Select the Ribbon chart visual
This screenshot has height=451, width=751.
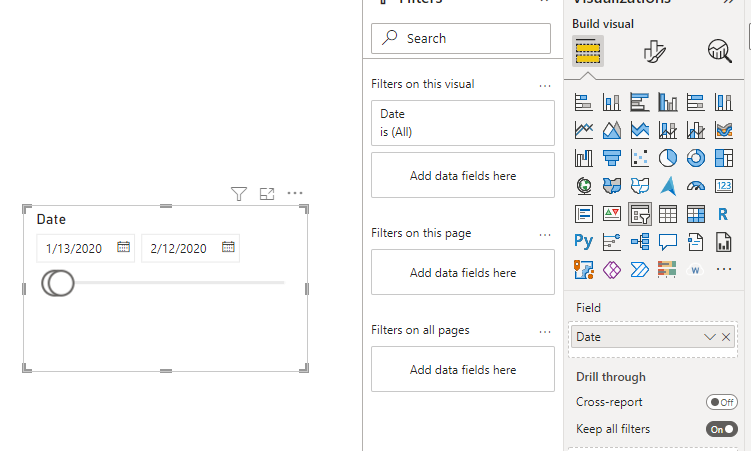(724, 130)
